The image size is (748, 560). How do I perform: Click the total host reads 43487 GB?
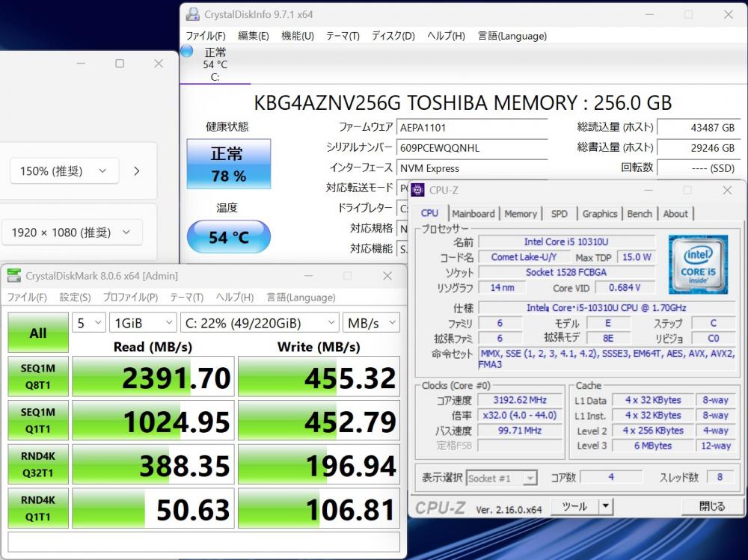point(699,127)
